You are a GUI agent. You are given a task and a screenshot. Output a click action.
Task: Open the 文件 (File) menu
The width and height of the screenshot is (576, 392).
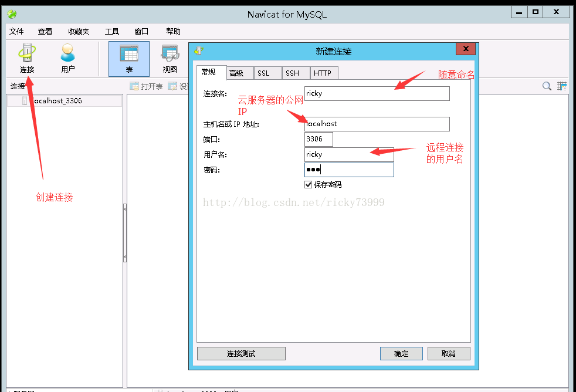pyautogui.click(x=16, y=32)
